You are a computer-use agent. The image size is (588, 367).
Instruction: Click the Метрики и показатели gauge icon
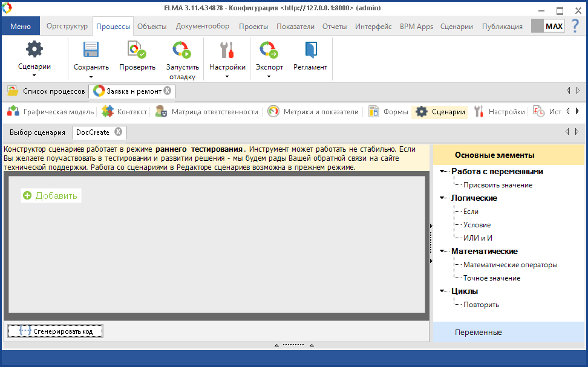273,111
